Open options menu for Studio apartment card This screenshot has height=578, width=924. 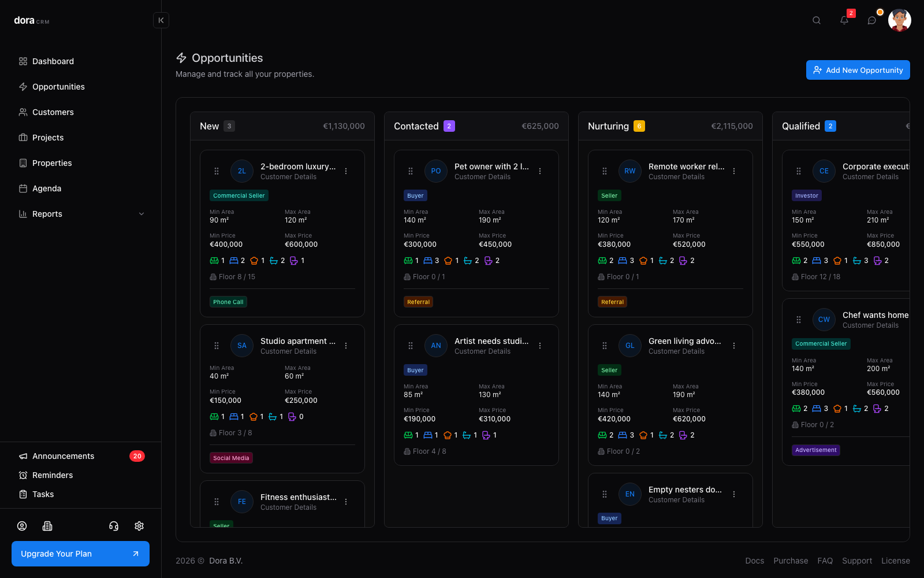(x=346, y=346)
